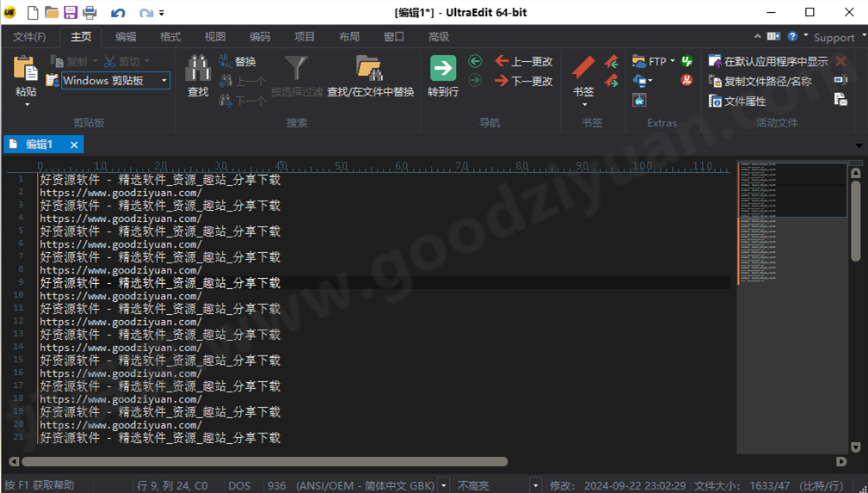Click the blue help question mark icon
This screenshot has width=868, height=493.
[792, 36]
